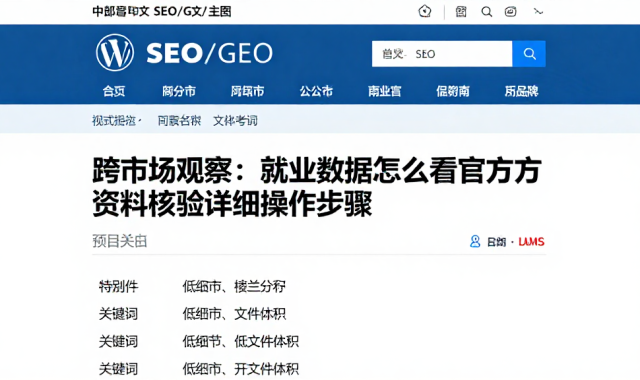Click the top bar magnifier search icon
This screenshot has width=640, height=380.
pyautogui.click(x=487, y=11)
